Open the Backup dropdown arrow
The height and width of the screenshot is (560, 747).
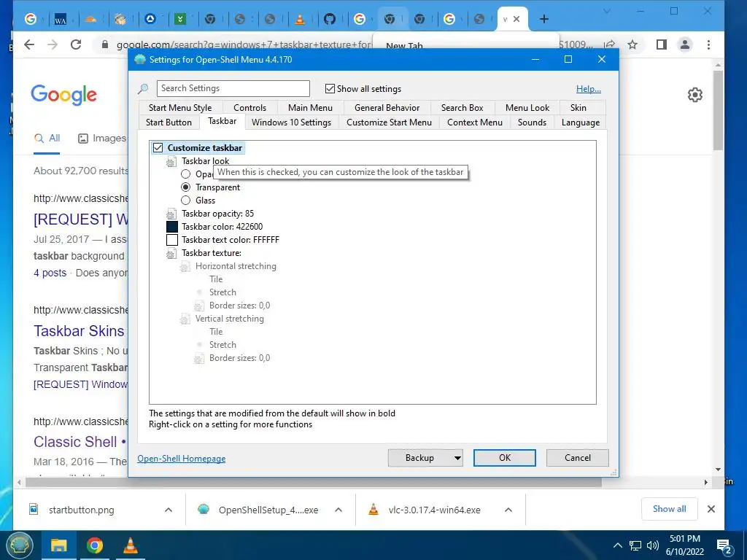pos(457,458)
